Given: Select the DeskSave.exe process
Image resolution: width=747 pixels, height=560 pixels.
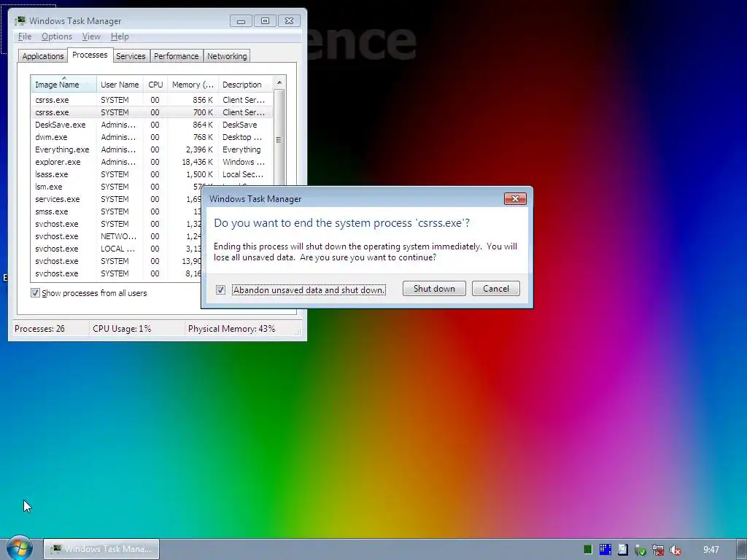Looking at the screenshot, I should [x=152, y=125].
